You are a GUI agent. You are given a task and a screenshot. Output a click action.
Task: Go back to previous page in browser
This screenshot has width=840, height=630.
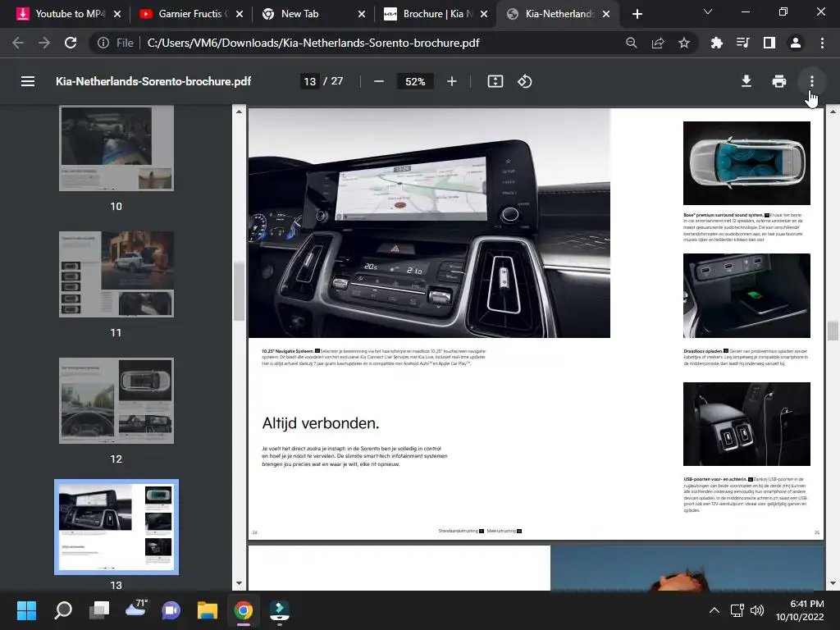pyautogui.click(x=18, y=43)
